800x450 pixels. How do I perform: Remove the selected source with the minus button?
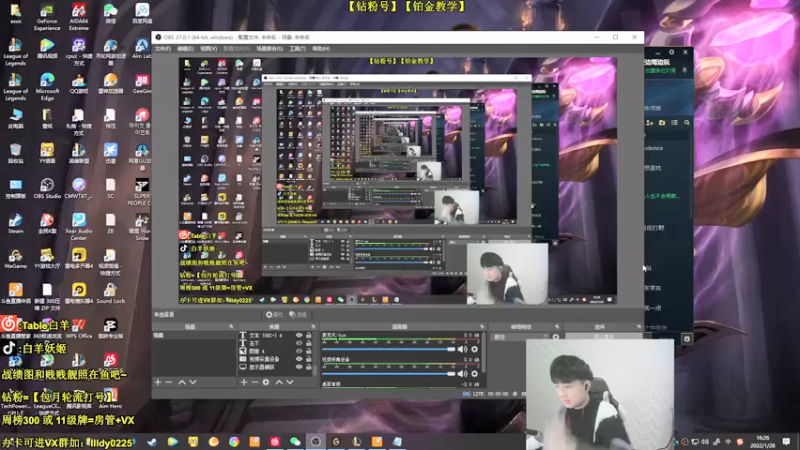[x=255, y=382]
